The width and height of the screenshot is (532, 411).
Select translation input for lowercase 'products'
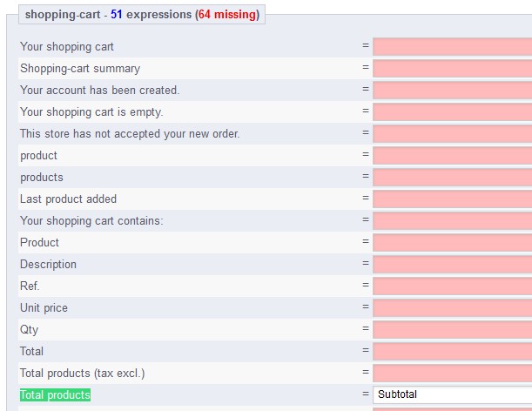click(x=452, y=178)
